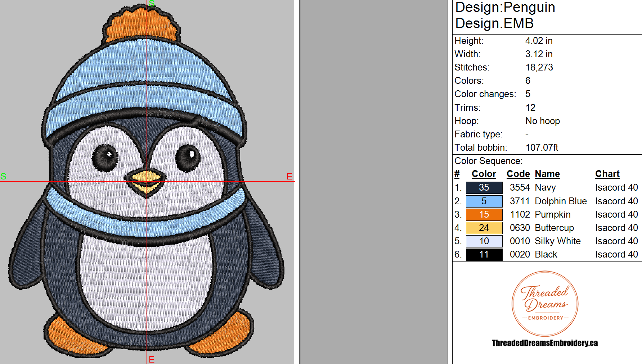Click the Navy color swatch numbered 35
The width and height of the screenshot is (642, 364).
(484, 187)
